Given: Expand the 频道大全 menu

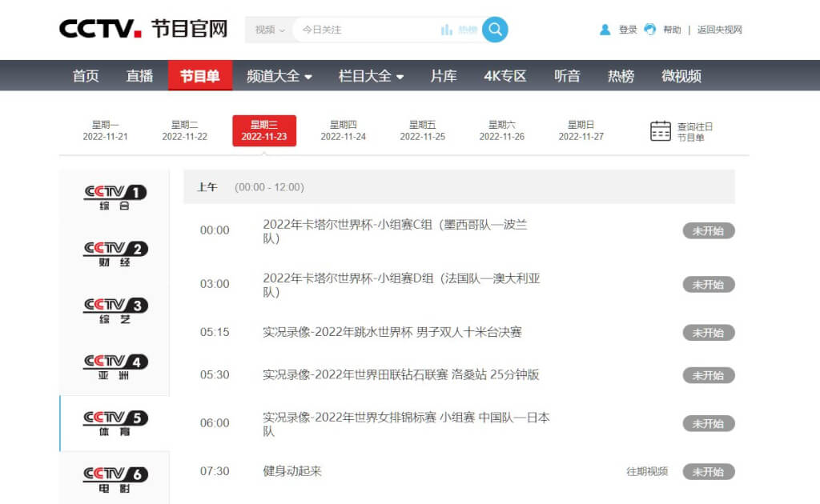Looking at the screenshot, I should 279,76.
